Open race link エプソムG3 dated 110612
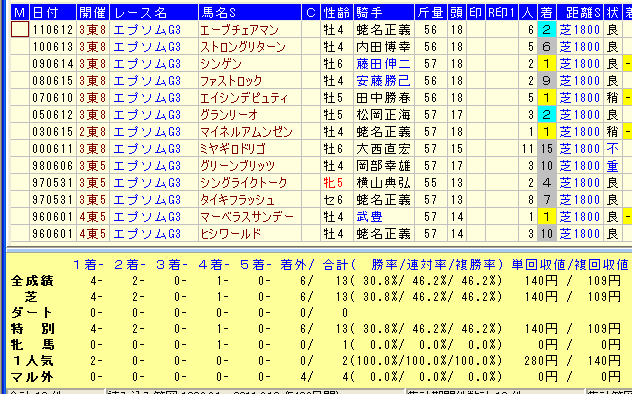 pos(148,30)
